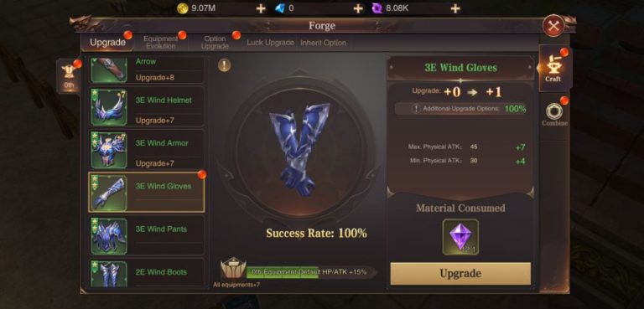Add gold with the plus icon
The image size is (644, 309).
pyautogui.click(x=261, y=8)
